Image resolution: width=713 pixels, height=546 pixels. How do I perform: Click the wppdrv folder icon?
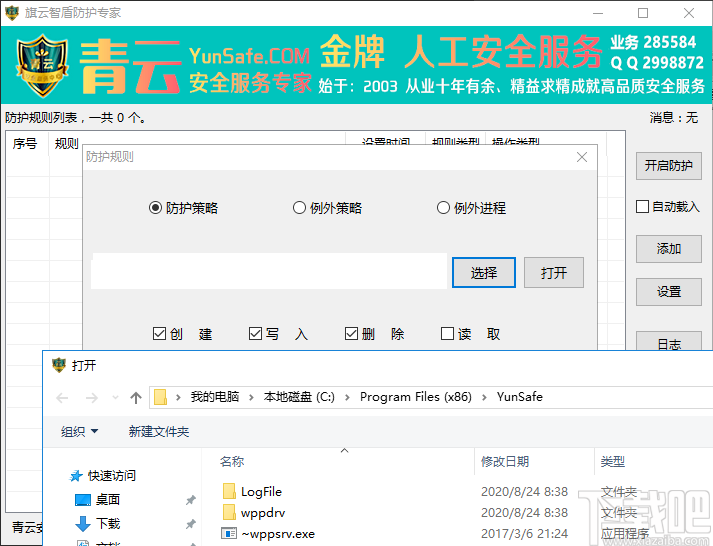click(x=229, y=512)
